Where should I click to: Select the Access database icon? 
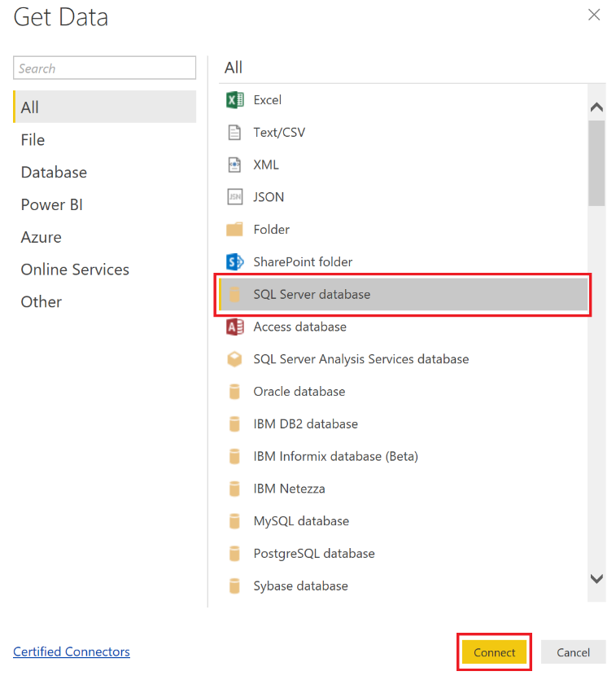pos(235,327)
